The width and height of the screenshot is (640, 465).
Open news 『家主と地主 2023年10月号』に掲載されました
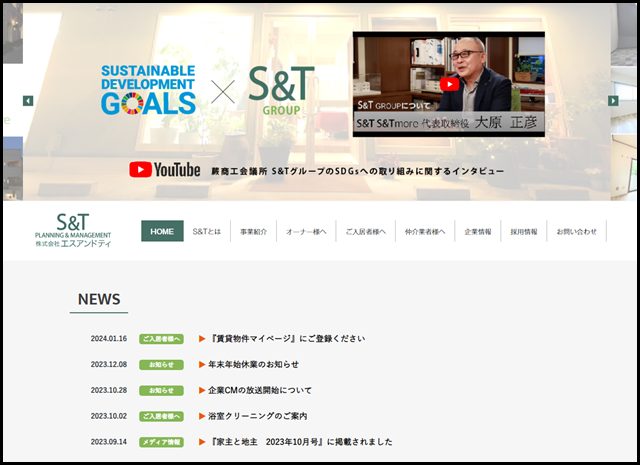[x=300, y=442]
